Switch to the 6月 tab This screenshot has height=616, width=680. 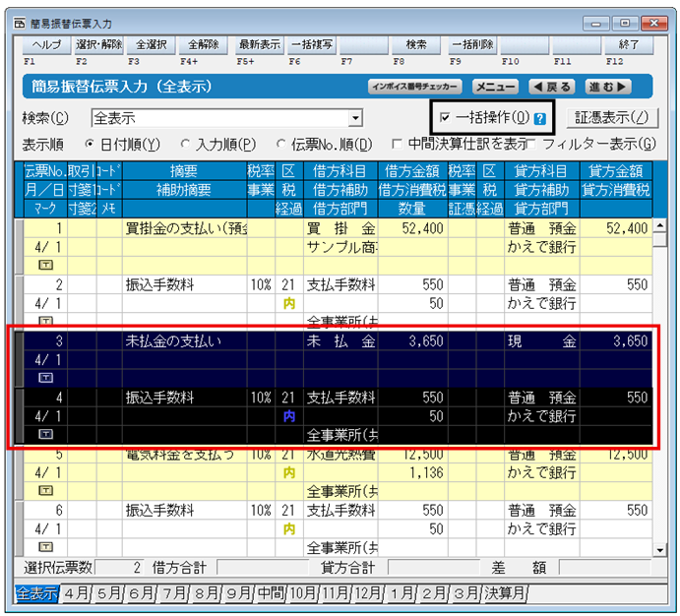pyautogui.click(x=141, y=593)
